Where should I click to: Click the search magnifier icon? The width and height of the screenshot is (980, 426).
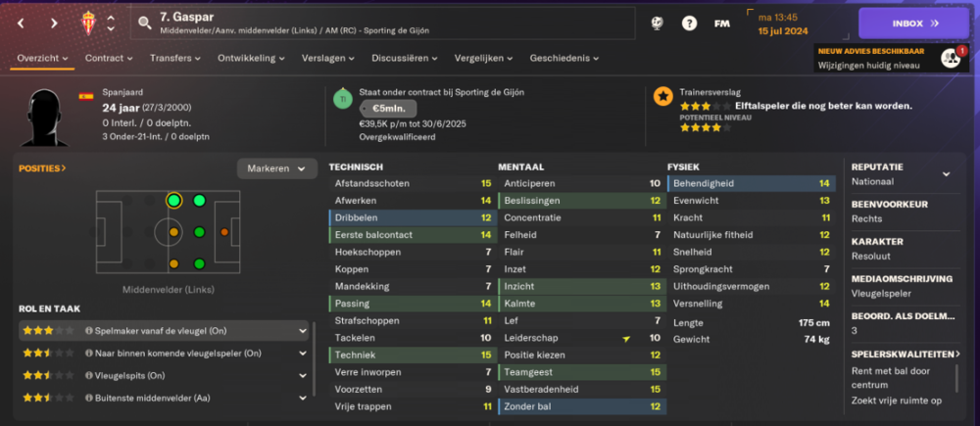[x=144, y=24]
